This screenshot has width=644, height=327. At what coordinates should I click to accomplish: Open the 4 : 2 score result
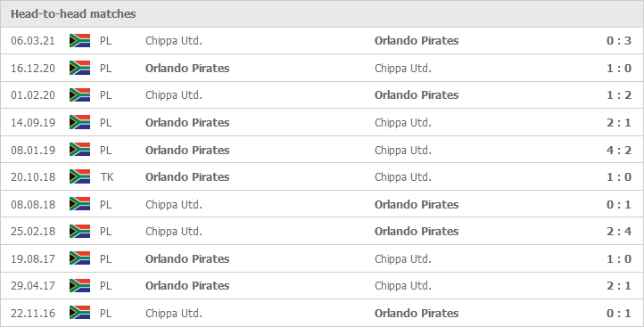(618, 150)
